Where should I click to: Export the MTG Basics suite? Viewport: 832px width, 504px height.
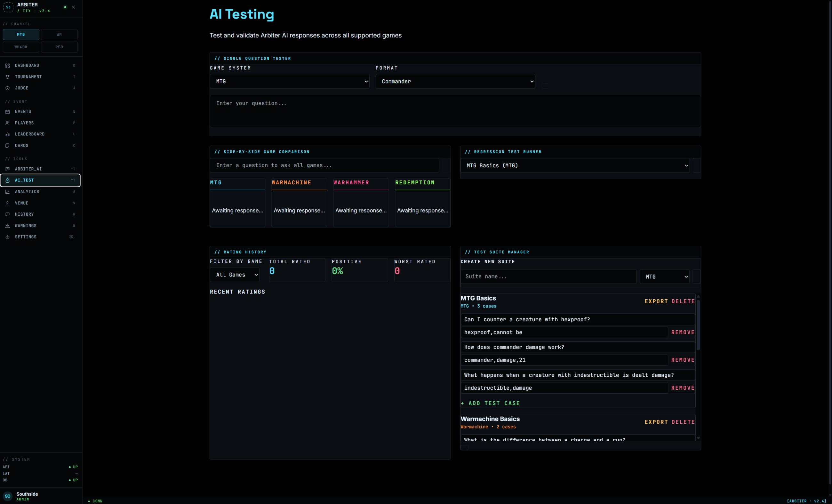[656, 301]
